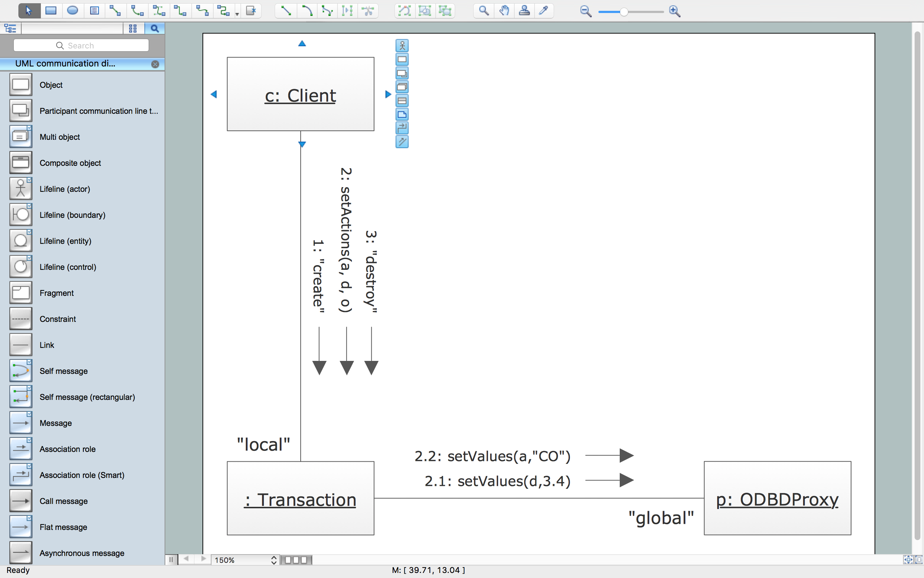This screenshot has width=924, height=578.
Task: Select the rectangle shape tool
Action: (51, 11)
